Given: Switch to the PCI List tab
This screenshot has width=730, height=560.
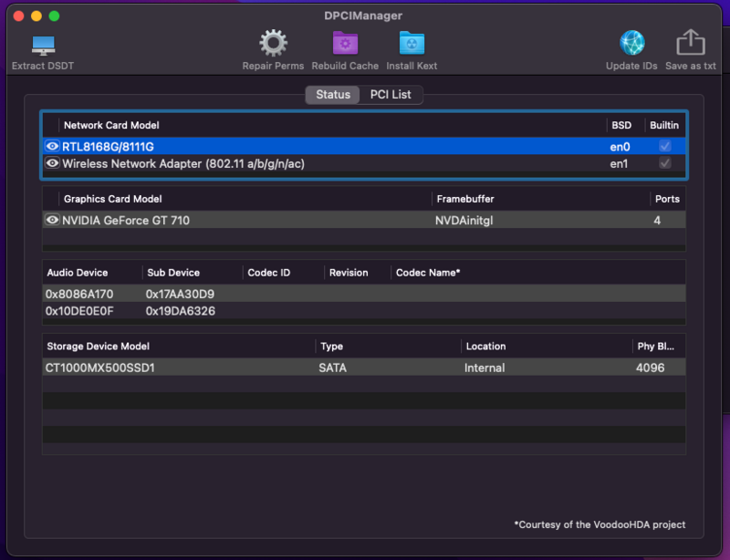Looking at the screenshot, I should point(390,95).
